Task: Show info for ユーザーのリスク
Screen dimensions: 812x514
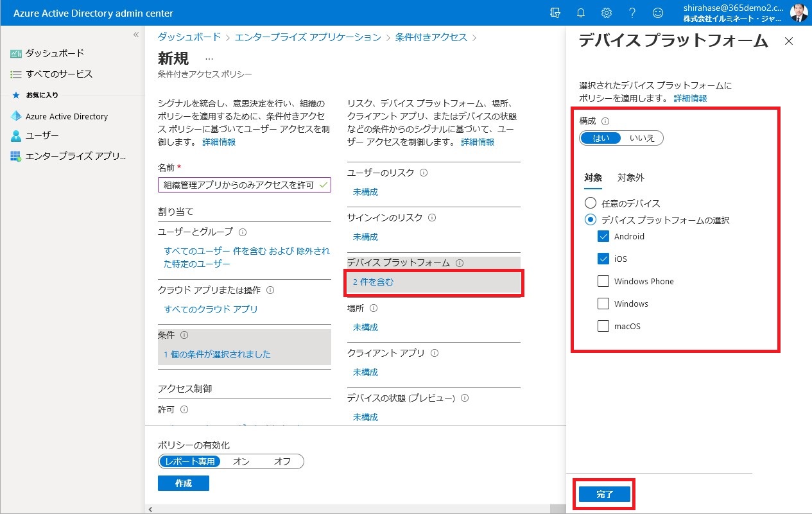Action: coord(424,173)
